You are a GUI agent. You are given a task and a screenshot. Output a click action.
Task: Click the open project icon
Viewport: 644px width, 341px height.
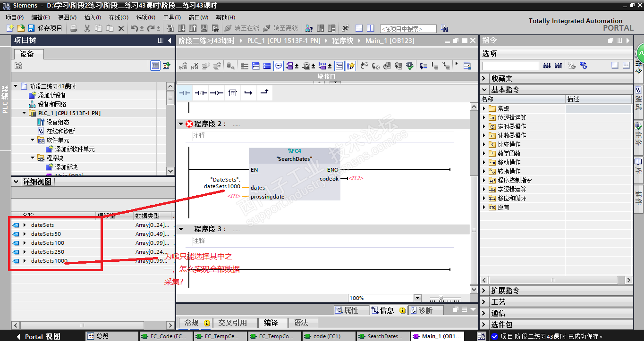[x=21, y=28]
